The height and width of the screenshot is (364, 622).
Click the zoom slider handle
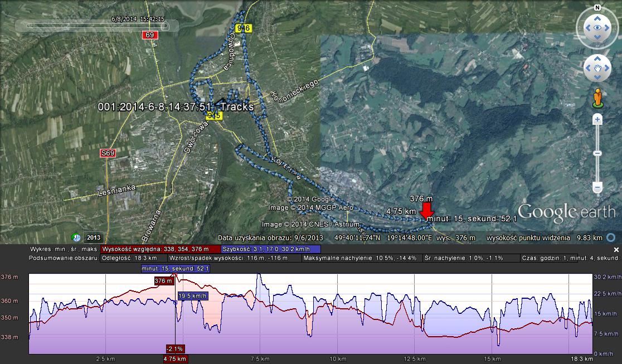[x=597, y=153]
